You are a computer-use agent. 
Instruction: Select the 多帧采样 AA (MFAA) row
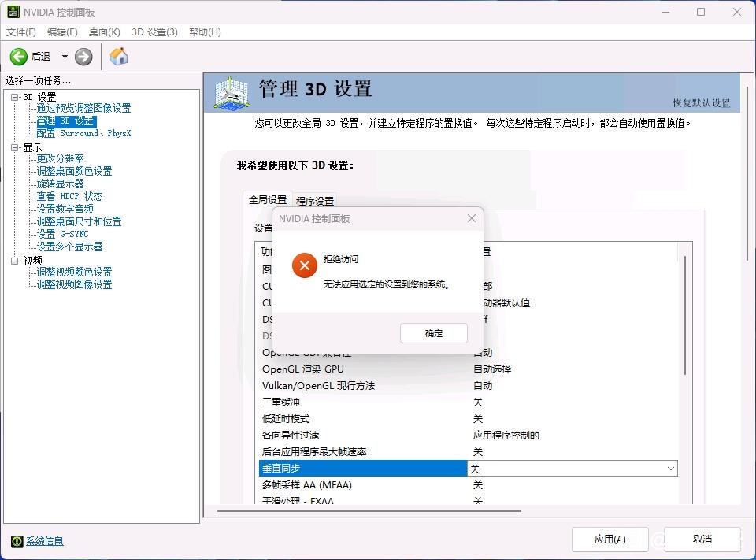click(468, 484)
